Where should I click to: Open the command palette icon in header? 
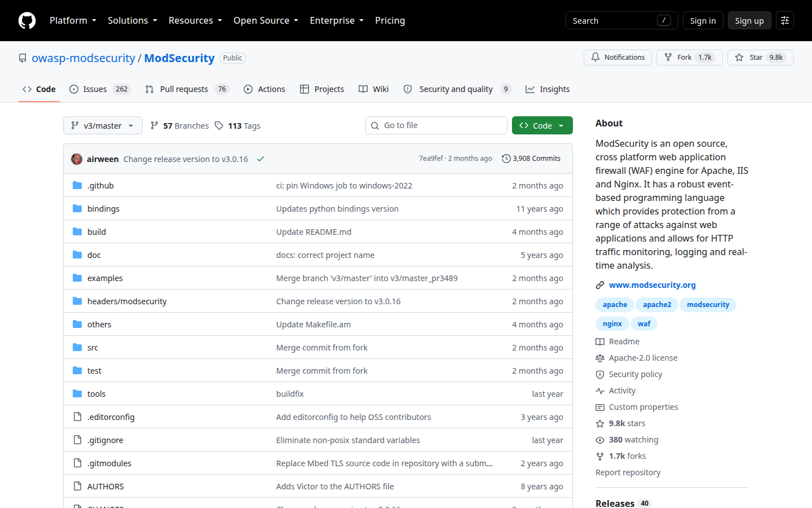click(x=785, y=20)
